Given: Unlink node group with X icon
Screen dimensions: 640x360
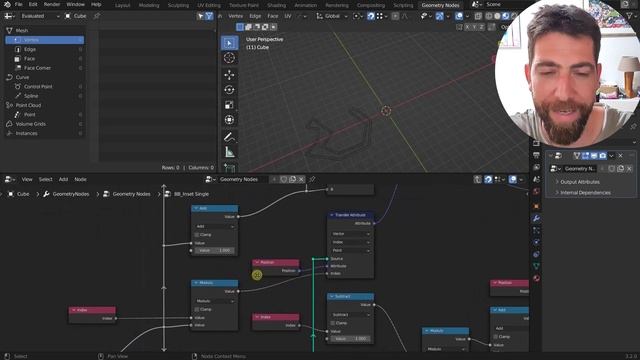Looking at the screenshot, I should coord(301,179).
